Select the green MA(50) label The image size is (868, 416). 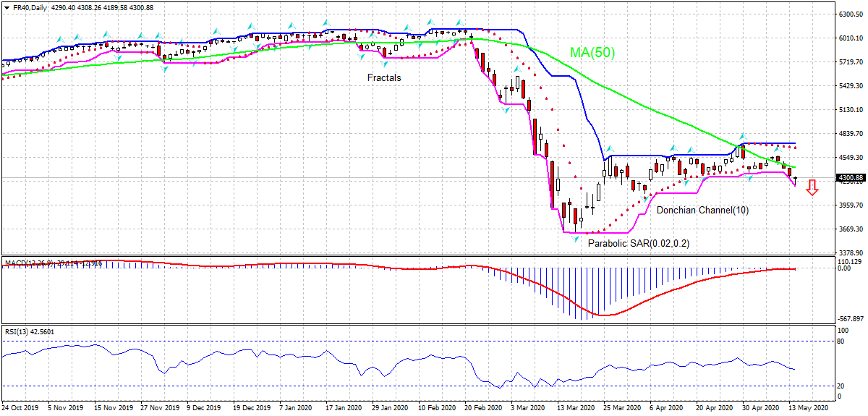(592, 53)
